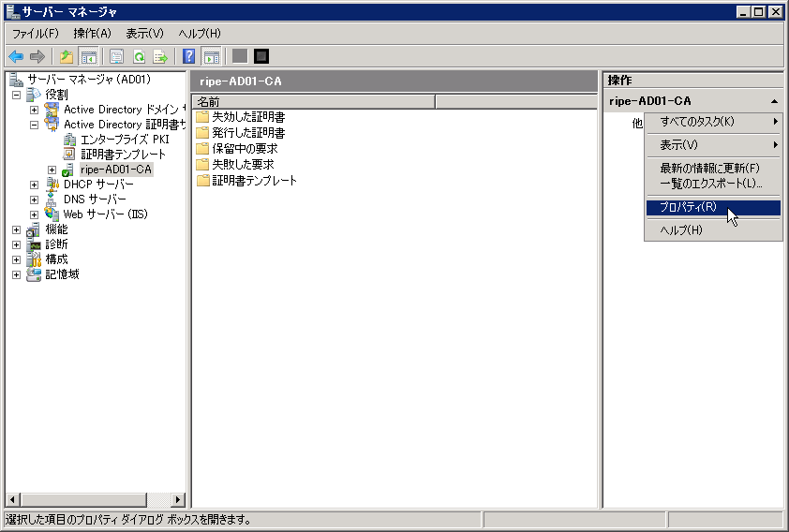Select 保留中の要求 list entry
Viewport: 789px width, 532px height.
(245, 149)
